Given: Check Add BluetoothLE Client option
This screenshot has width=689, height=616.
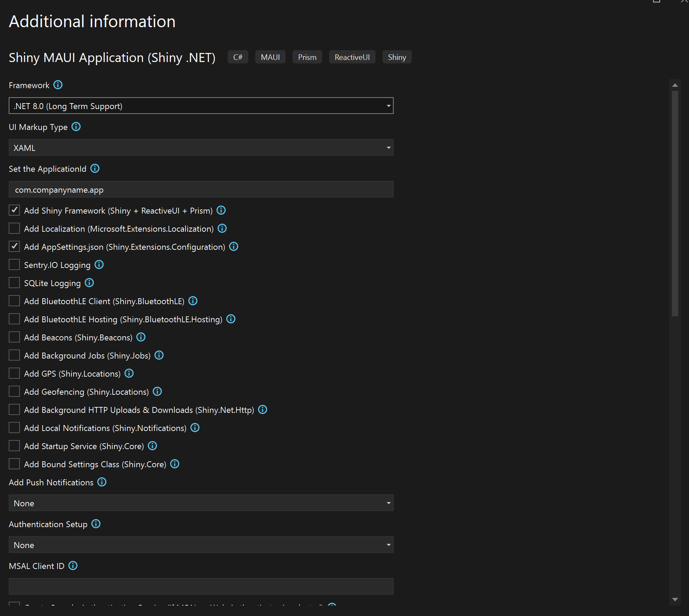Looking at the screenshot, I should pos(14,301).
